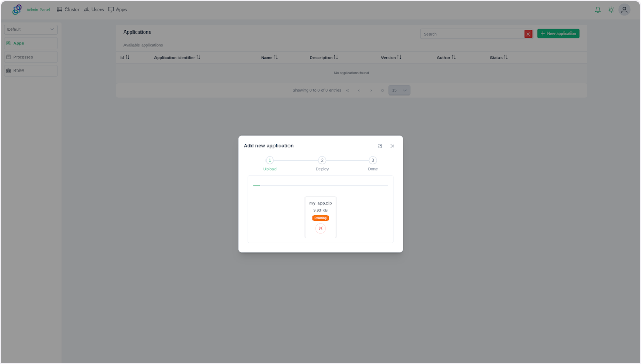Click the upload progress bar
Image resolution: width=641 pixels, height=364 pixels.
pyautogui.click(x=320, y=186)
